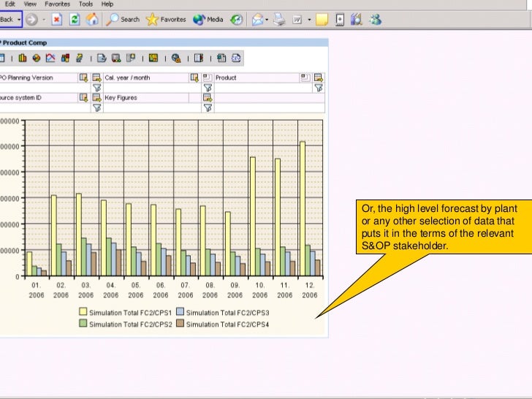Click filter funnel below Key Figures left icon
Viewport: 532px width, 399px height.
click(x=96, y=108)
